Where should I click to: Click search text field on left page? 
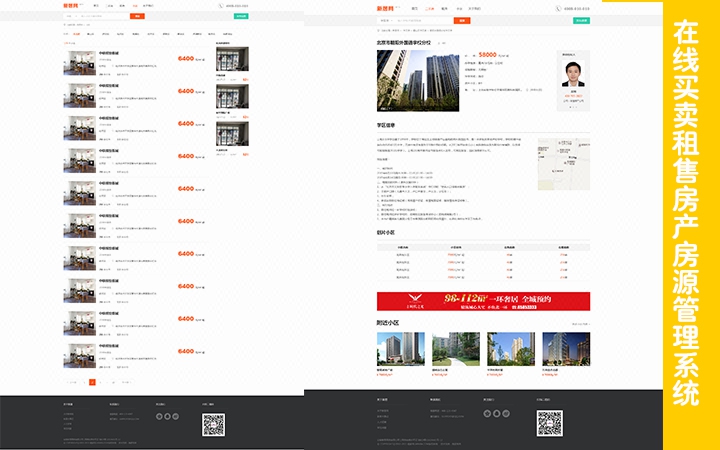tap(104, 16)
